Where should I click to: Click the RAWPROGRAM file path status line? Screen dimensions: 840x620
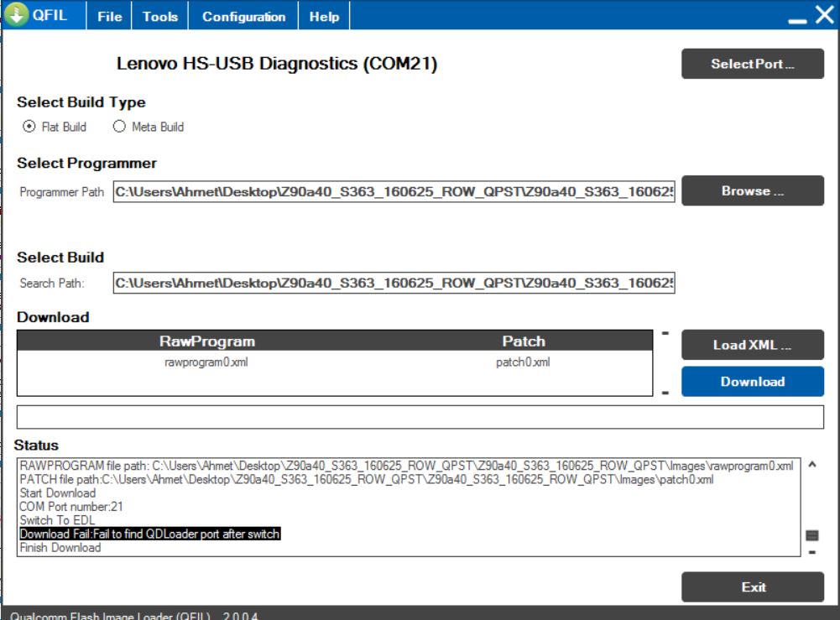406,466
